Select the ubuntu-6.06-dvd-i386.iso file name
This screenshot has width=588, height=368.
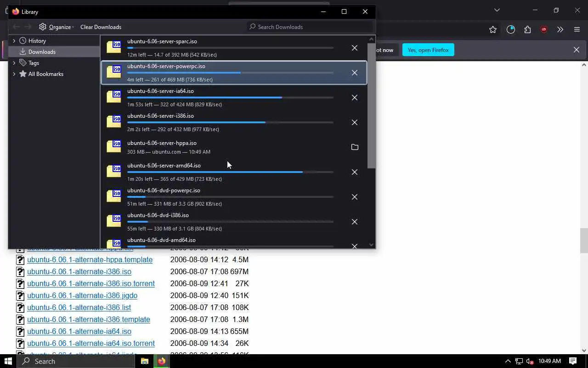pos(158,215)
